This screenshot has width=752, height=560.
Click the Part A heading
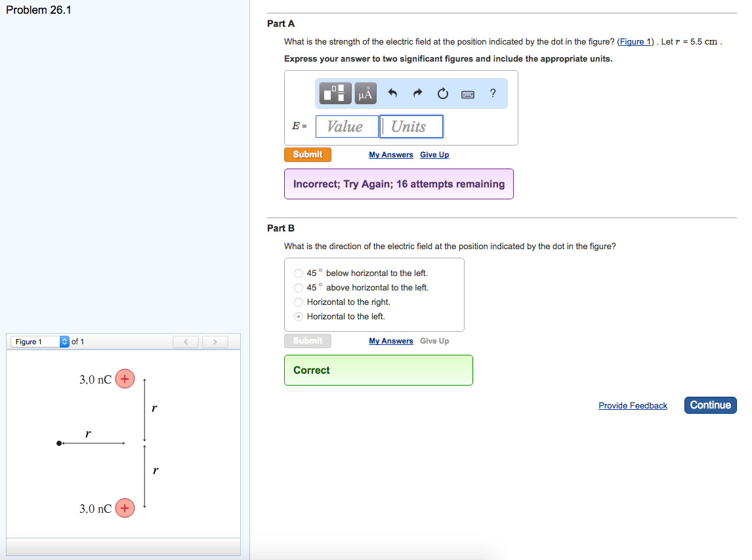click(x=281, y=24)
